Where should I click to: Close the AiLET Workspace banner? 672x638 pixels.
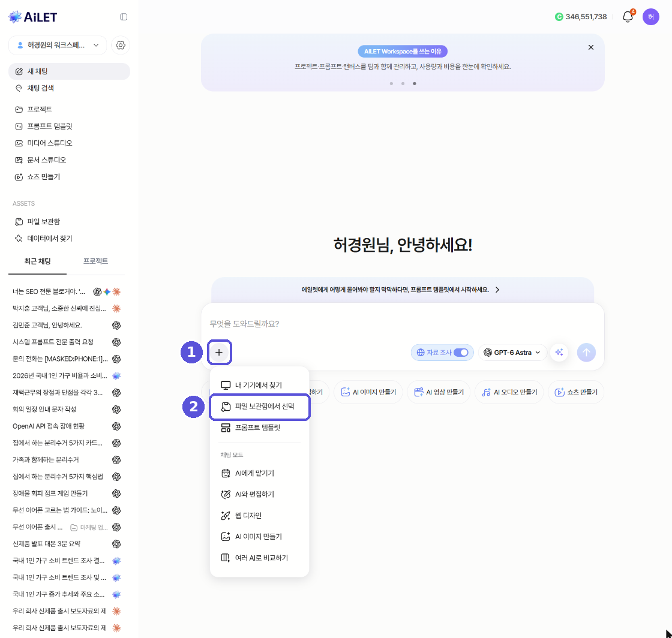click(590, 47)
